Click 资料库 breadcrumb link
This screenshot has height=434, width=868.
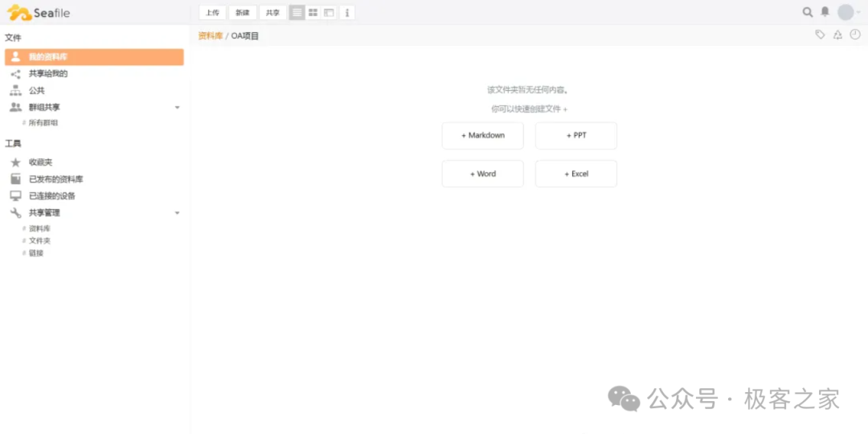210,35
